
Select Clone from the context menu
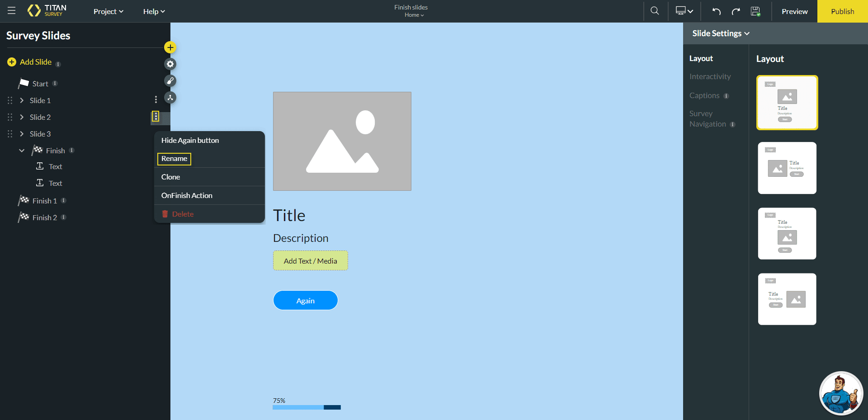pos(170,177)
